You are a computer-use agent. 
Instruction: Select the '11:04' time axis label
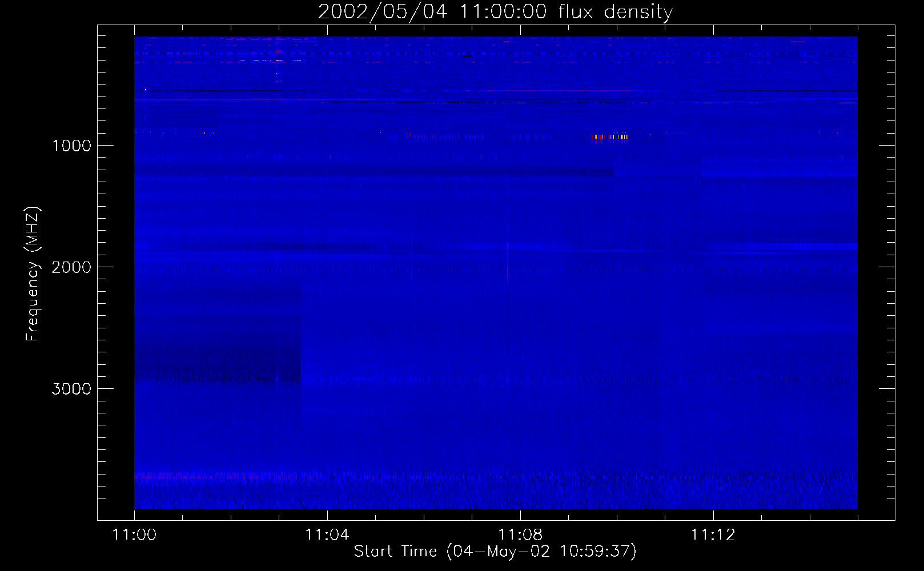click(327, 535)
